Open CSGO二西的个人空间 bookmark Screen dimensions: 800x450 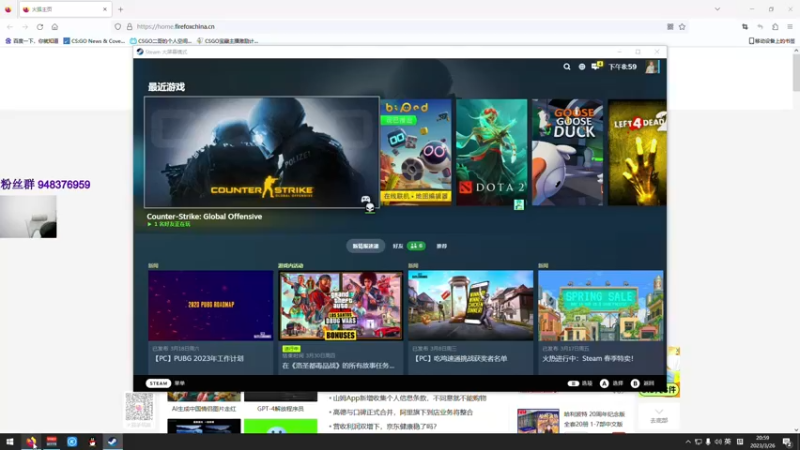(161, 41)
